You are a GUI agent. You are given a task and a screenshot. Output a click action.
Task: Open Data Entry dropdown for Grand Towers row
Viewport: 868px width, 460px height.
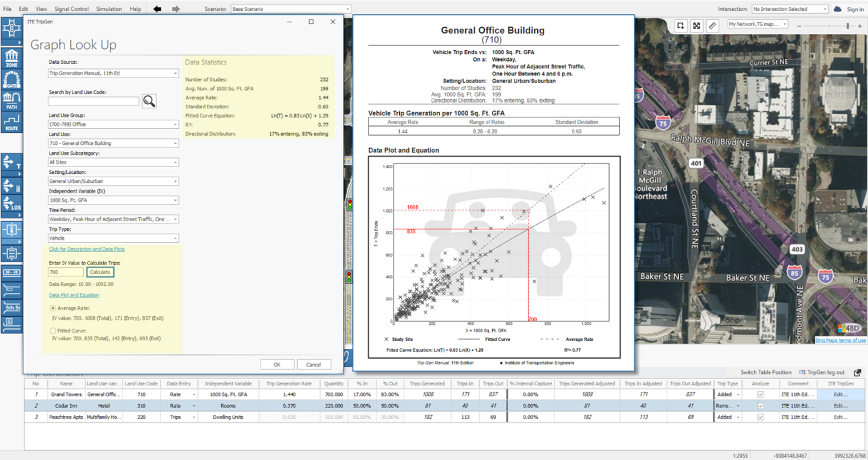194,395
